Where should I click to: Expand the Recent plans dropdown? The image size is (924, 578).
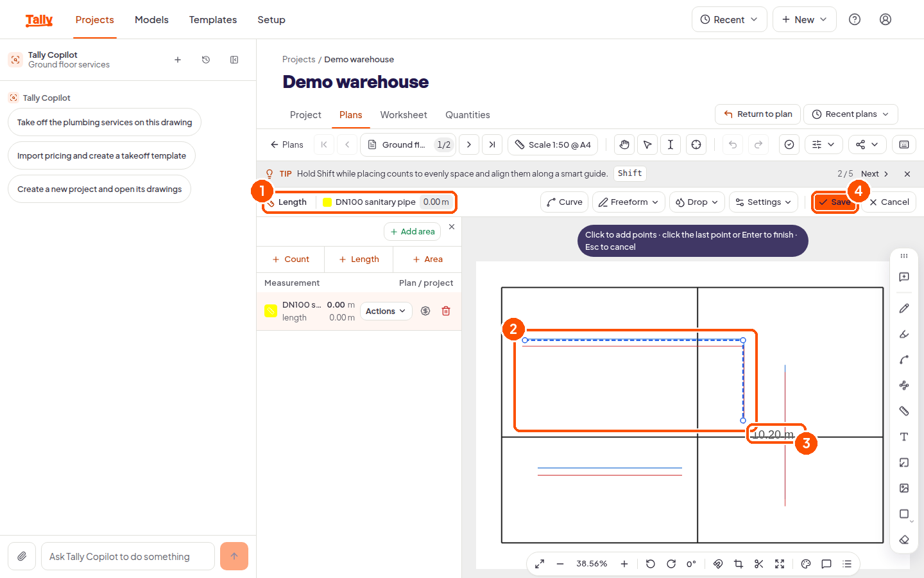pyautogui.click(x=851, y=114)
